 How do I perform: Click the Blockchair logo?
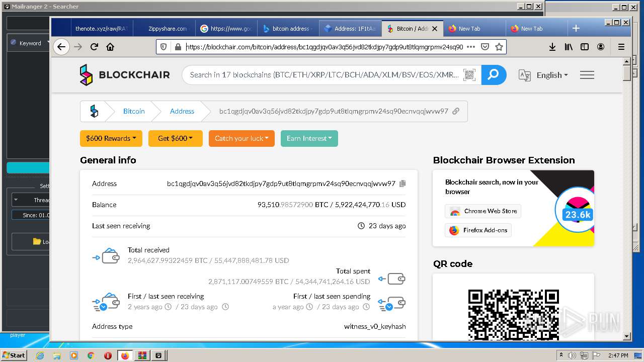(125, 75)
